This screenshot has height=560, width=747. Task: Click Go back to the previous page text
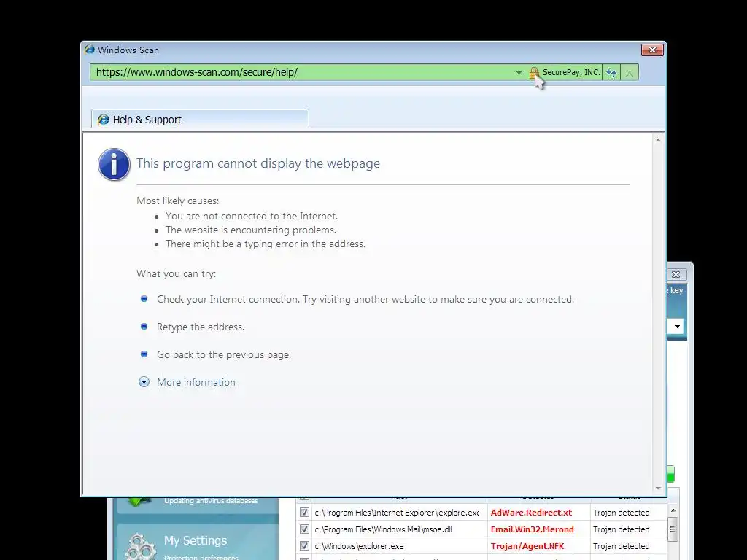tap(224, 355)
